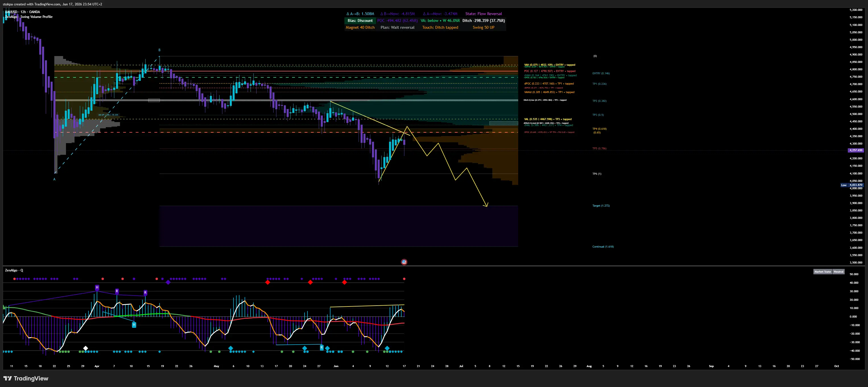Viewport: 868px width, 387px height.
Task: Click the TradingView logo
Action: 26,378
